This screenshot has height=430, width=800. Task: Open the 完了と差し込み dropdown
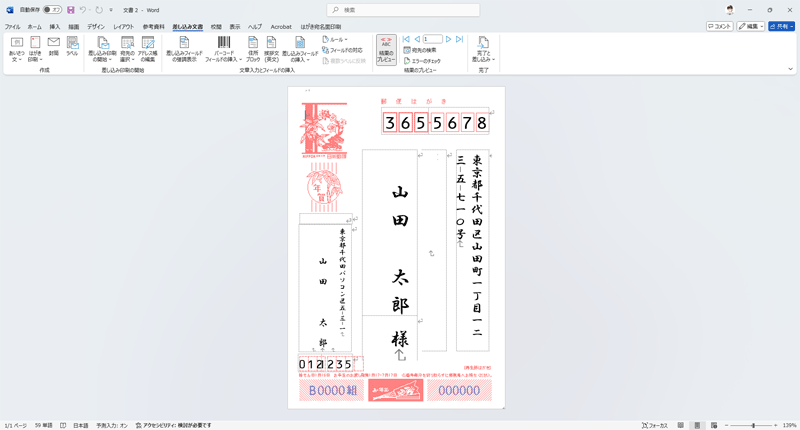pos(482,50)
